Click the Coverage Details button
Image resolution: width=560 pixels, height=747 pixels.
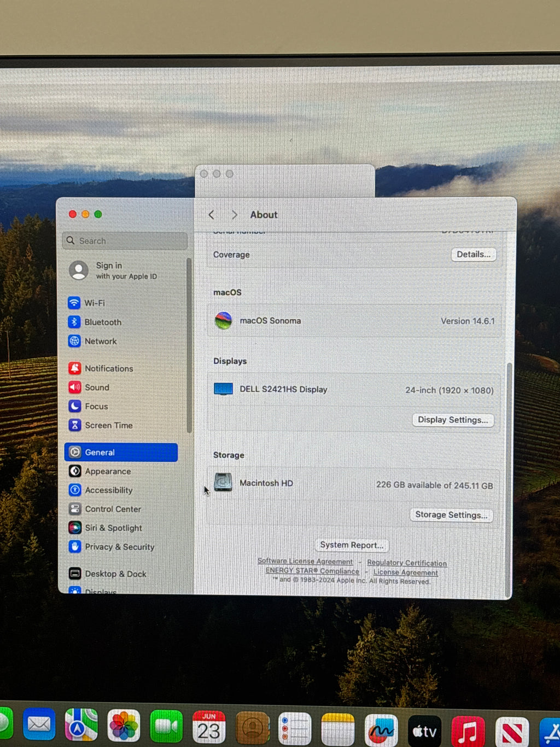[474, 254]
